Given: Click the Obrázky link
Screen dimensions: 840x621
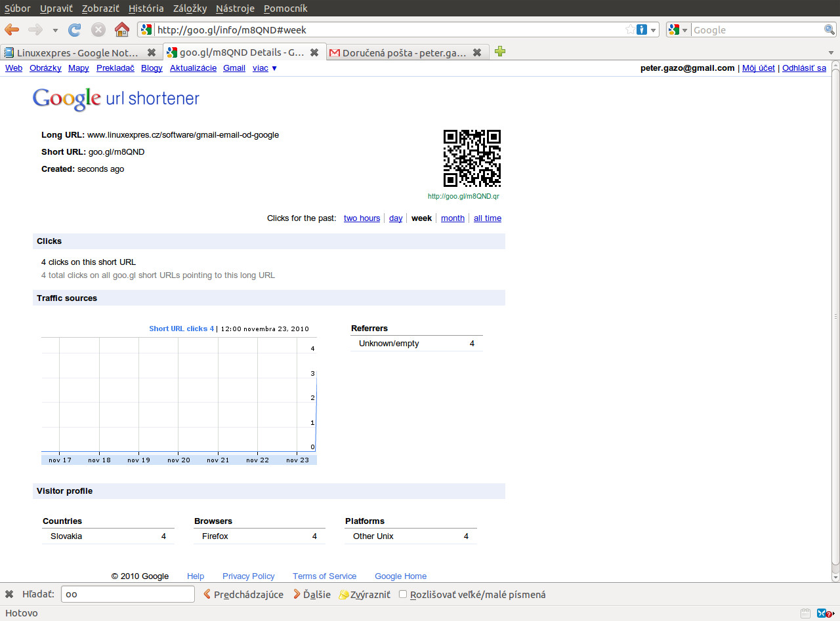Looking at the screenshot, I should click(45, 68).
